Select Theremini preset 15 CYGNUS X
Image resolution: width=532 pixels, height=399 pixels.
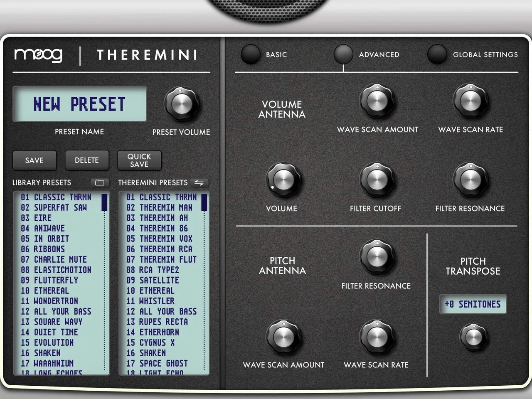pyautogui.click(x=150, y=342)
